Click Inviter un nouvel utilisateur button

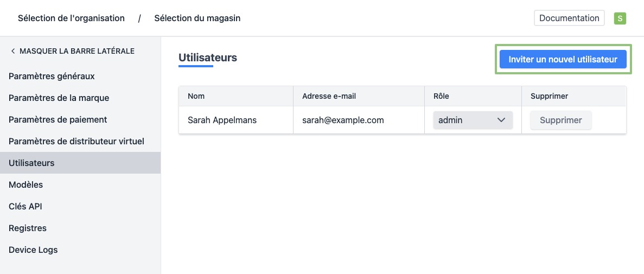coord(563,59)
